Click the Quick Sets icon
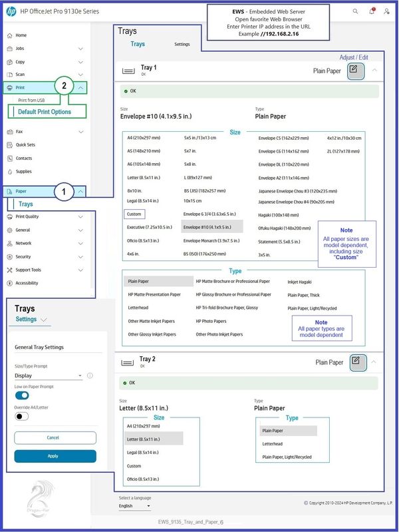This screenshot has height=532, width=399. 9,145
